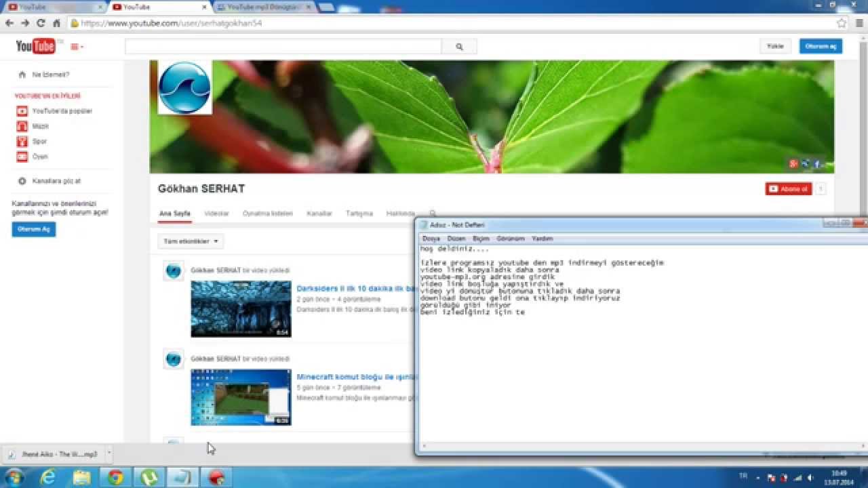Open the Yardım menu in Not Defteri

click(542, 239)
